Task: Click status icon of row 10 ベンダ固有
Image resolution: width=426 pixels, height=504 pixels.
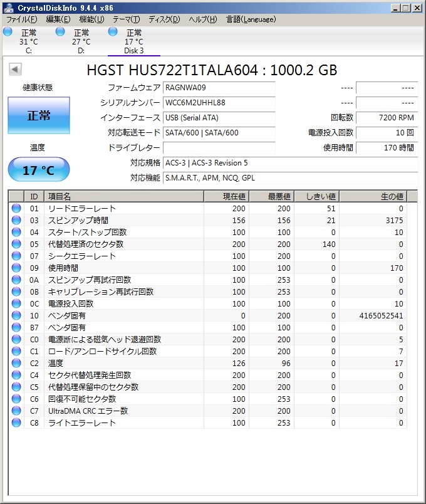Action: tap(16, 315)
